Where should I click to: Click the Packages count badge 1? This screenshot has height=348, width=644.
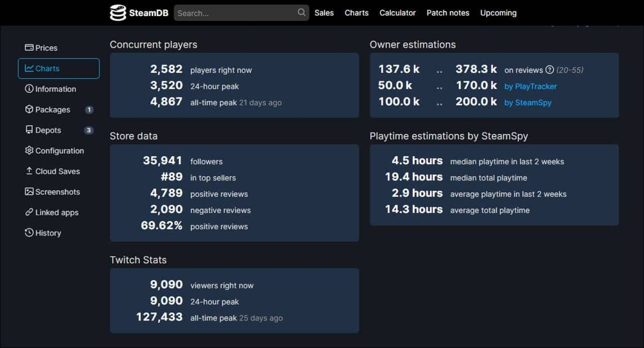click(89, 110)
